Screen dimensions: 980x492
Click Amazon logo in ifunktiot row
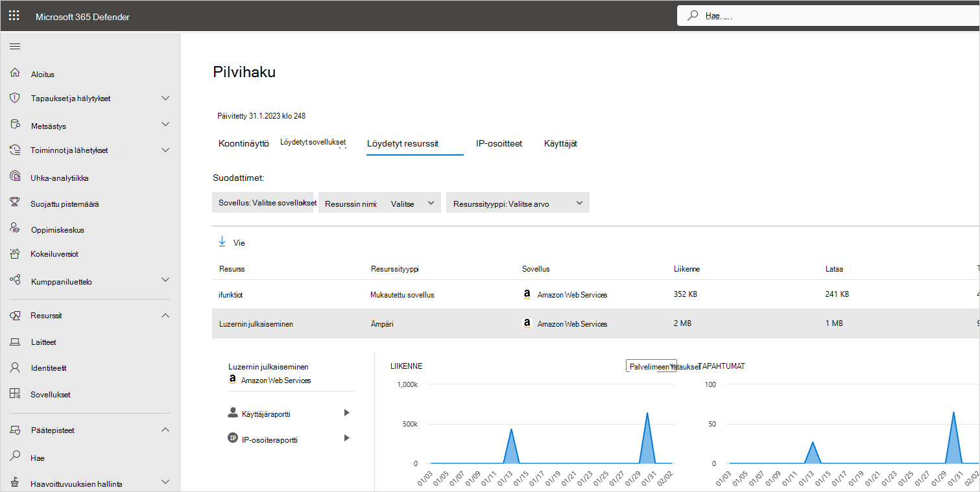click(527, 294)
